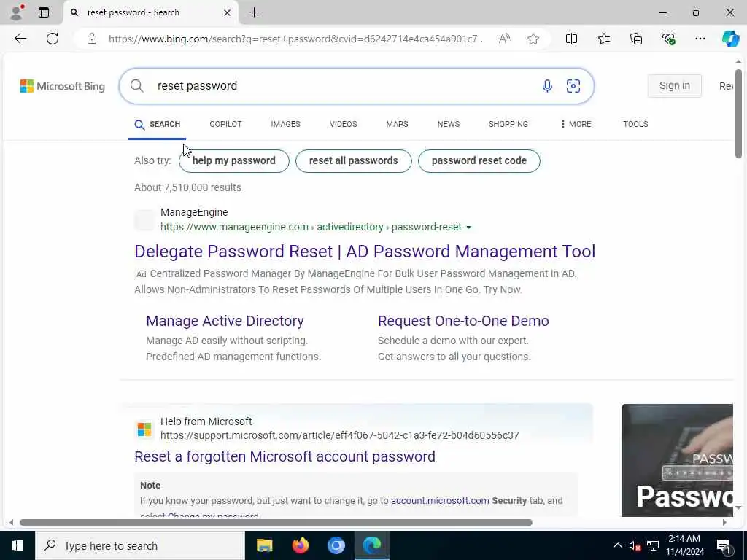This screenshot has width=747, height=560.
Task: Open Edge Settings and more menu
Action: (x=700, y=39)
